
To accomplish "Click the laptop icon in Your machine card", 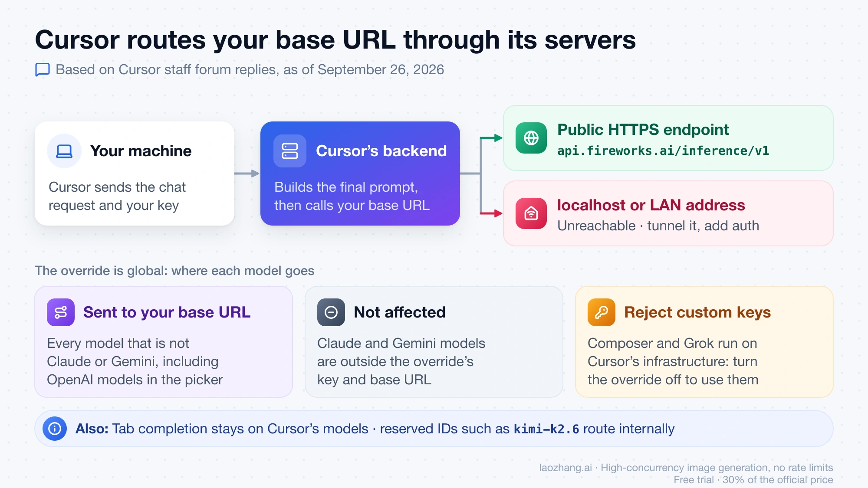I will point(64,151).
